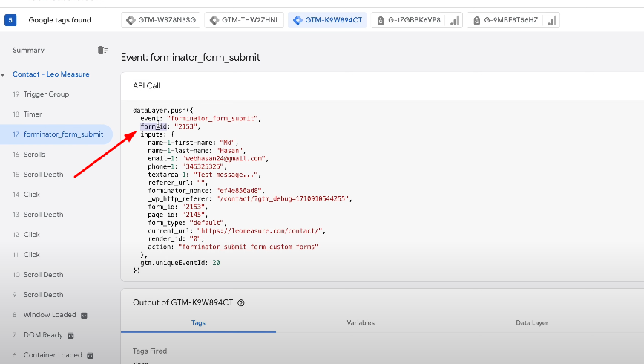Click the blue diamond icon for GTM-K9W894CT

point(298,20)
